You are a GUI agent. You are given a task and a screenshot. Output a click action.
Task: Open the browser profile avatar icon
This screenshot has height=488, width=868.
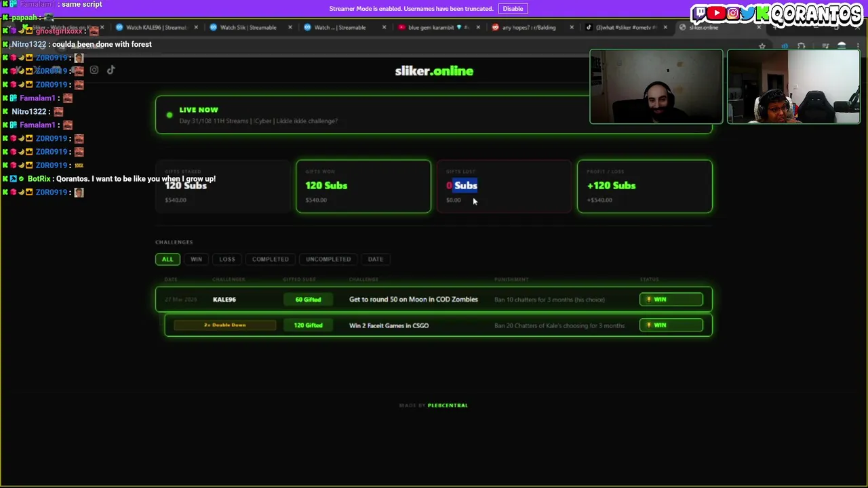(842, 46)
